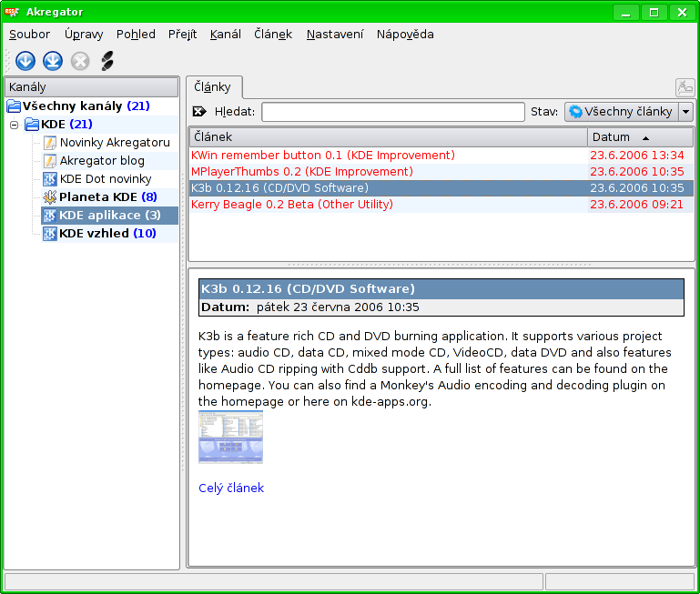The height and width of the screenshot is (594, 700).
Task: Click the KDE folder icon in tree
Action: coord(32,124)
